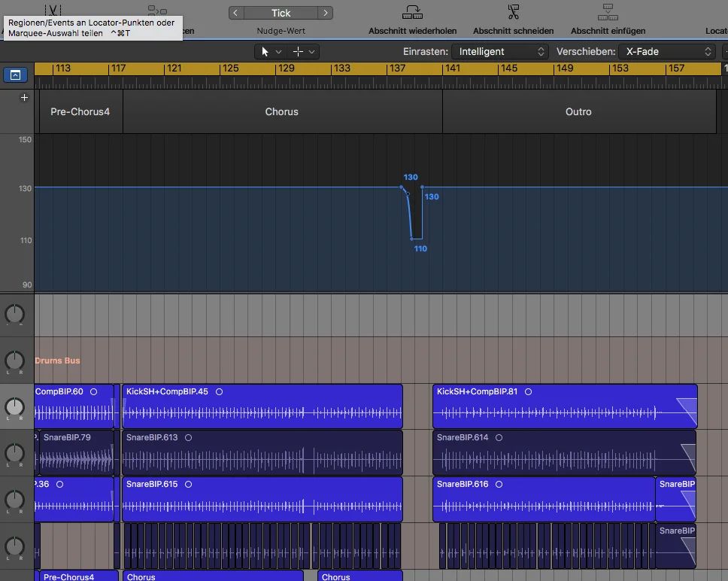The height and width of the screenshot is (581, 728).
Task: Select the SnareBIP.613 region name
Action: [x=152, y=437]
